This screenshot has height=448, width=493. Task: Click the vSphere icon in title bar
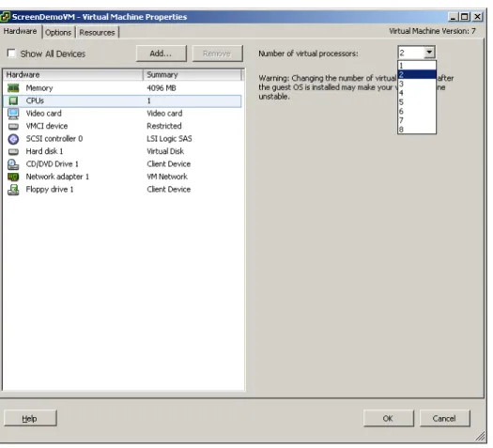point(5,17)
